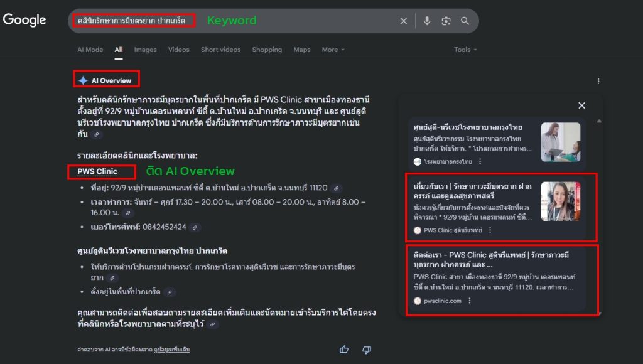Submit the search with the magnifier icon
Screen dimensions: 643x364
tap(465, 21)
